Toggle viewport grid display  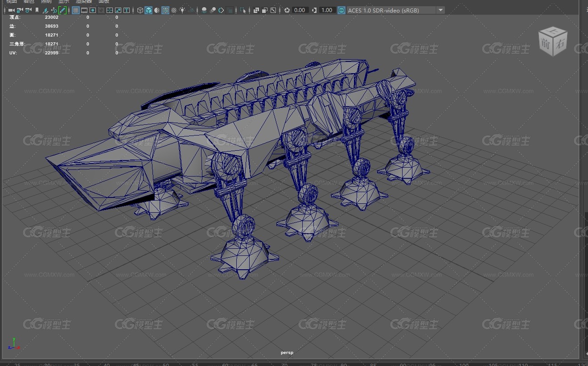coord(76,10)
